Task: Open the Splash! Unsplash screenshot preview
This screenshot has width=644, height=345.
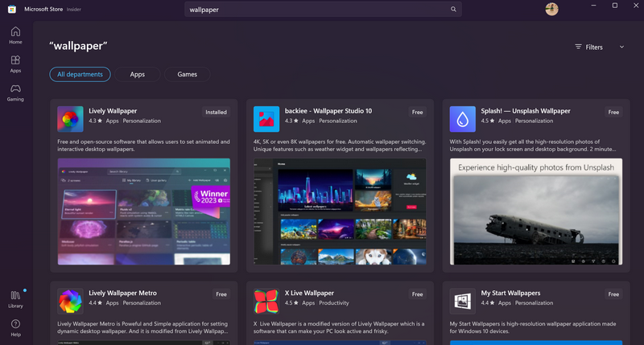Action: point(535,212)
